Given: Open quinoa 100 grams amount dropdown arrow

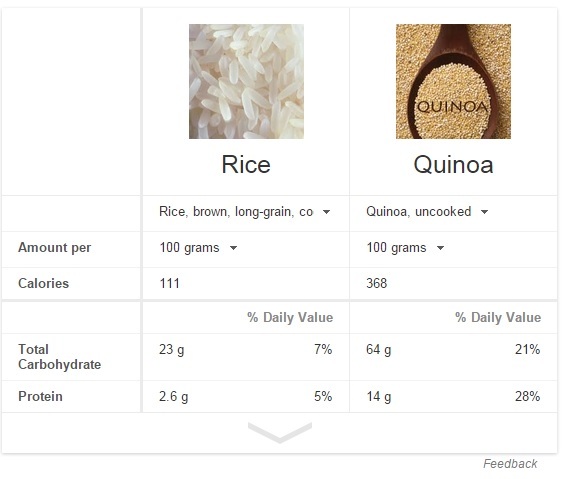Looking at the screenshot, I should point(440,248).
